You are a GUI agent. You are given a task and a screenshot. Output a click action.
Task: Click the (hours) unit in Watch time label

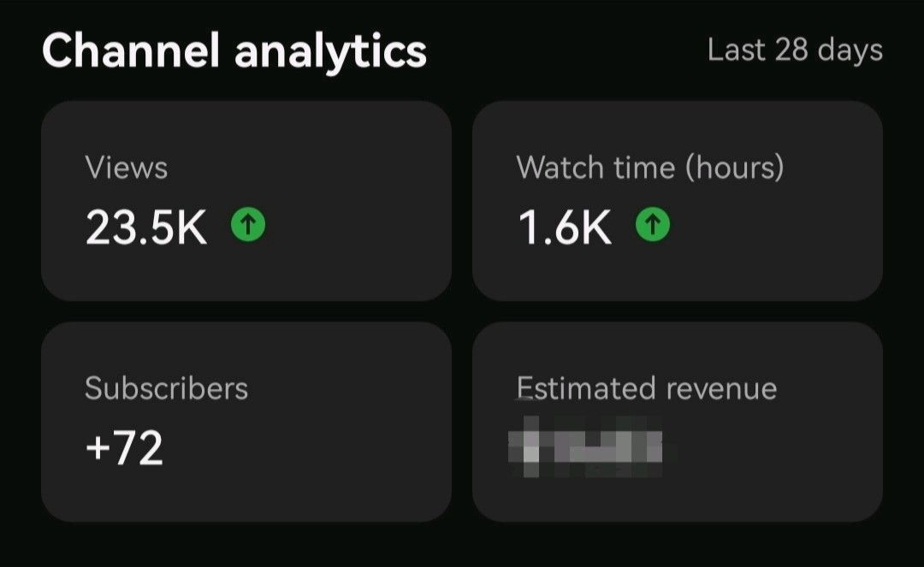[735, 168]
